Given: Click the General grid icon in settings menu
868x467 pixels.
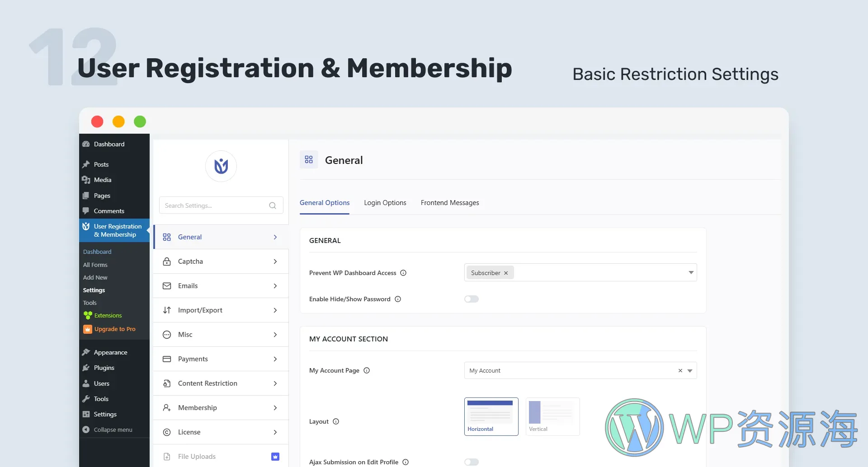Looking at the screenshot, I should tap(167, 237).
